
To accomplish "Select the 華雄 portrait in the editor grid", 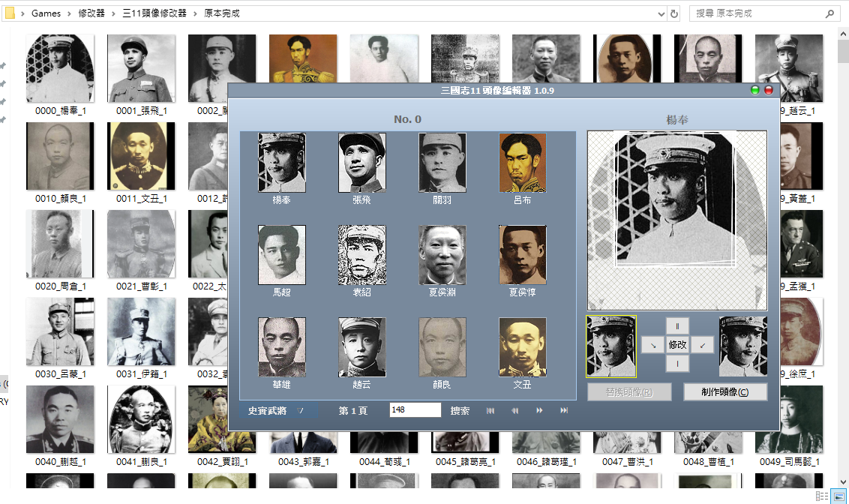I will 282,347.
